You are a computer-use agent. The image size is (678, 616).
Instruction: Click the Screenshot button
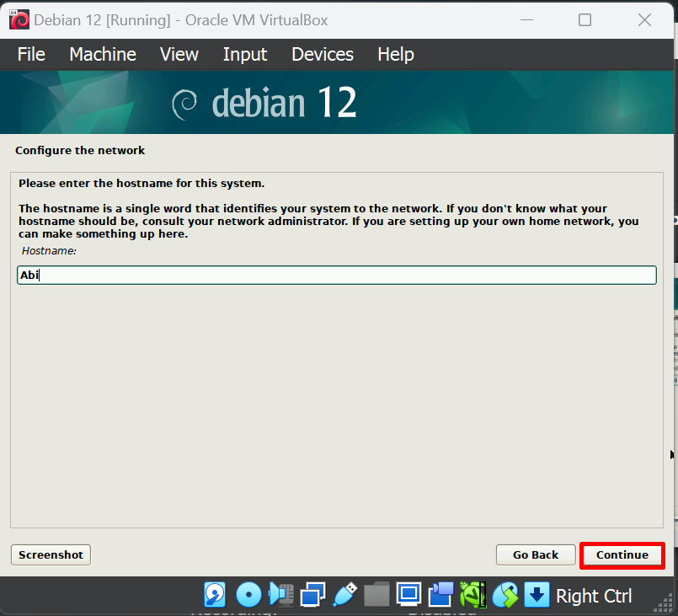click(51, 555)
